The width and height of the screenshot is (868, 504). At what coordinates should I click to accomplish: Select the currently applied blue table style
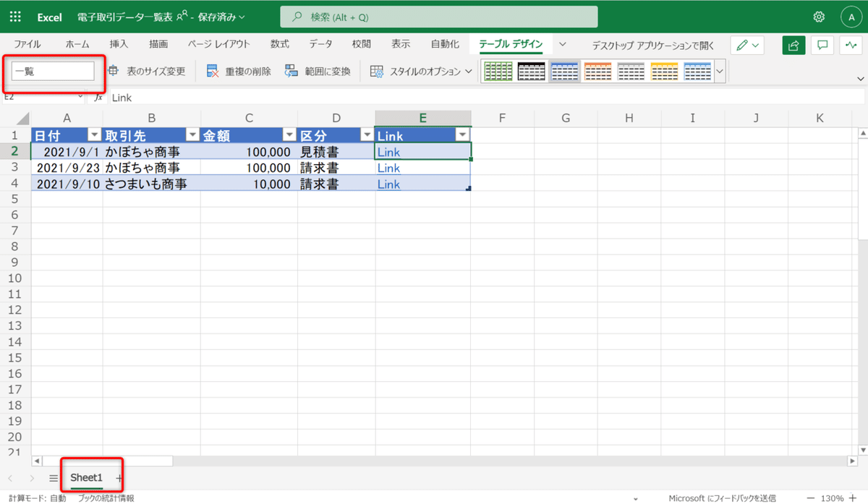pos(564,71)
